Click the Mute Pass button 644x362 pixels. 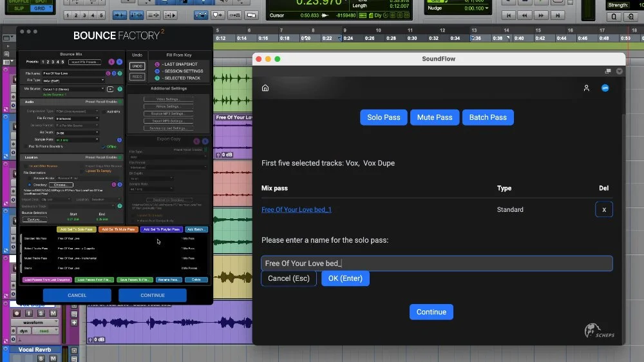click(x=435, y=117)
